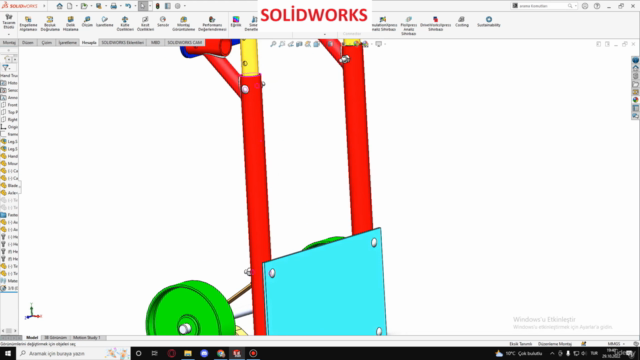This screenshot has height=360, width=640.
Task: Save the assembly file
Action: point(99,6)
